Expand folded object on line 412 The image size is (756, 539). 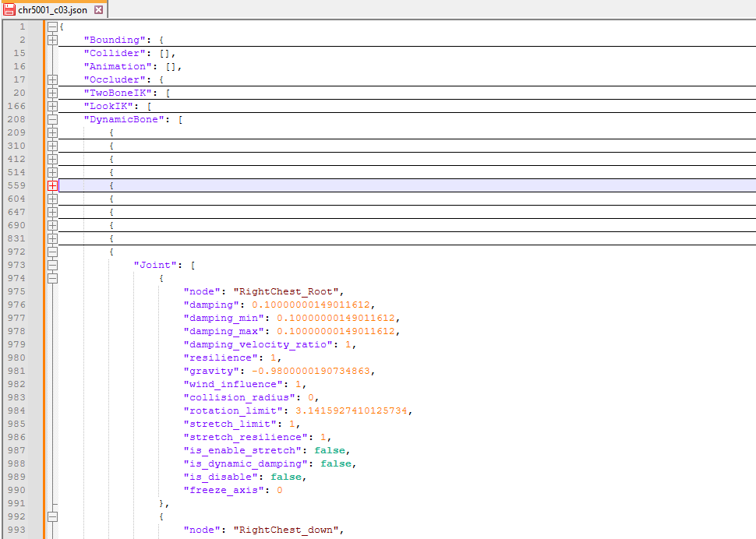click(x=52, y=160)
